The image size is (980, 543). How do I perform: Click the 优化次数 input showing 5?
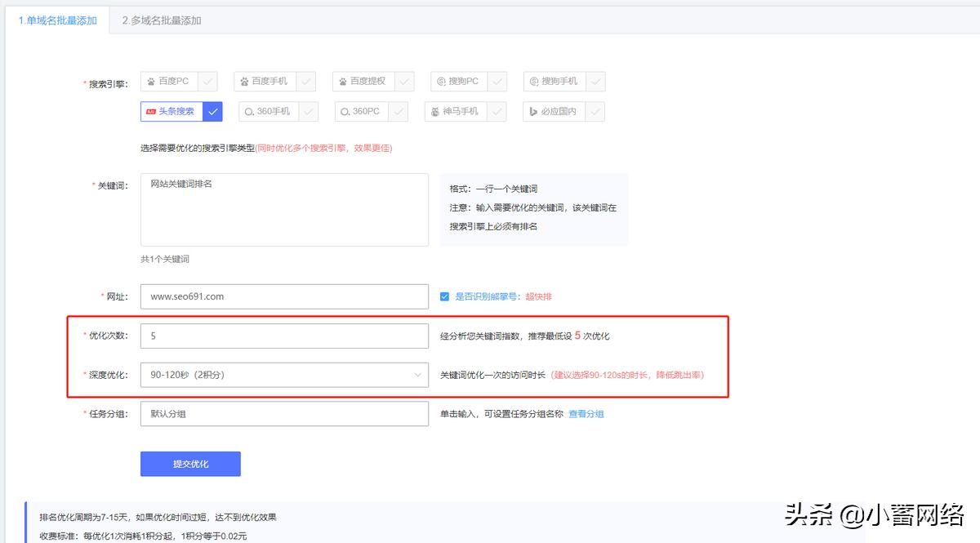click(284, 336)
